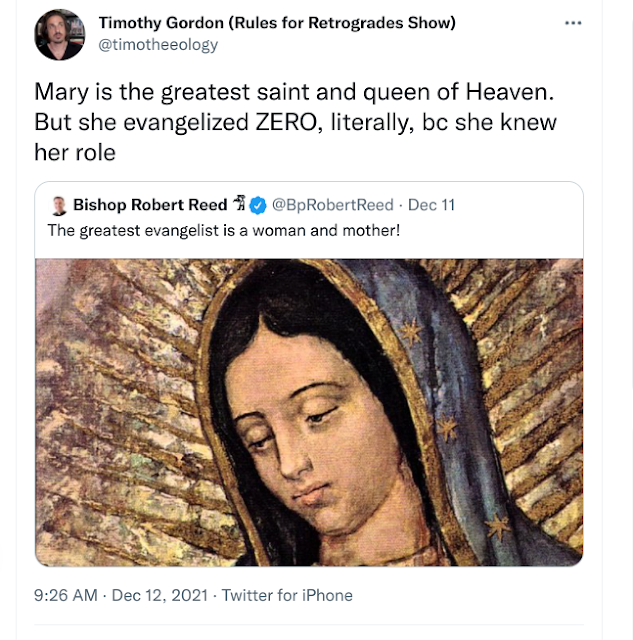
Task: Click the Dec 12, 2021 date
Action: click(x=159, y=595)
